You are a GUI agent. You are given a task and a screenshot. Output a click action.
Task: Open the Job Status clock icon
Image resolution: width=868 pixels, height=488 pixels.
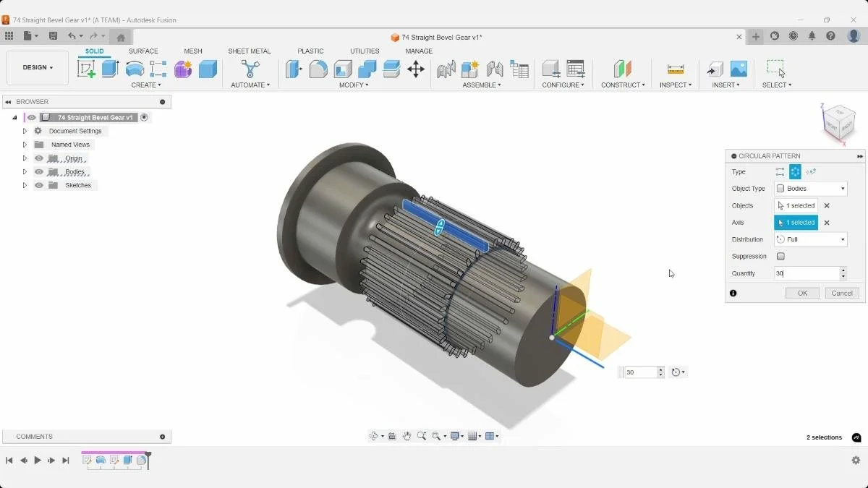[x=793, y=36]
